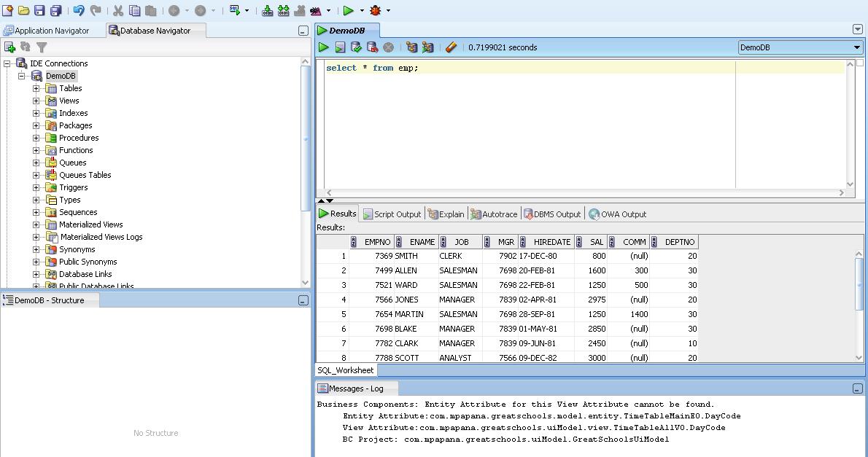
Task: Click the Refresh icon in Database Navigator
Action: (26, 47)
